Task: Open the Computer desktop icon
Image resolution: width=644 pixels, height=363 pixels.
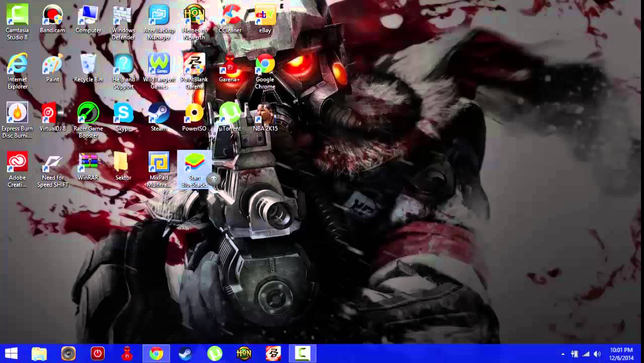Action: (88, 20)
